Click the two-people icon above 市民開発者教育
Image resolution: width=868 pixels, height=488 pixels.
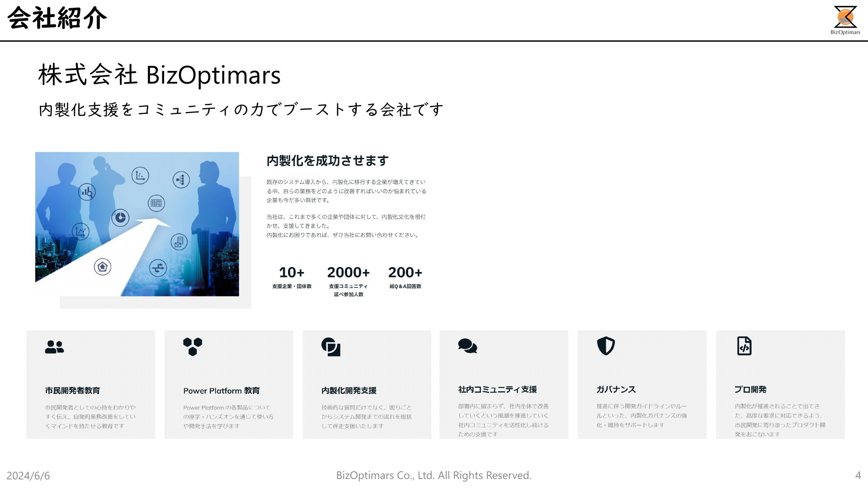pos(54,347)
